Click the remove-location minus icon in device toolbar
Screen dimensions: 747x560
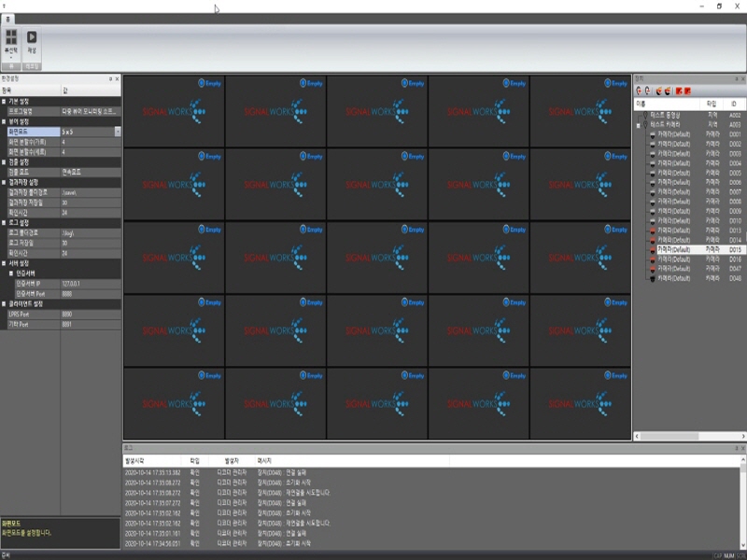tap(648, 91)
